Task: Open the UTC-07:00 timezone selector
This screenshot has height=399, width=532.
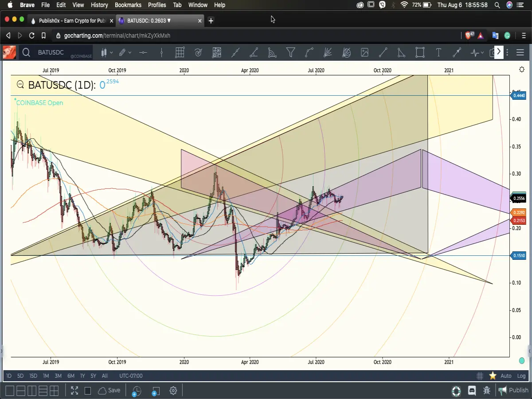Action: pyautogui.click(x=131, y=376)
